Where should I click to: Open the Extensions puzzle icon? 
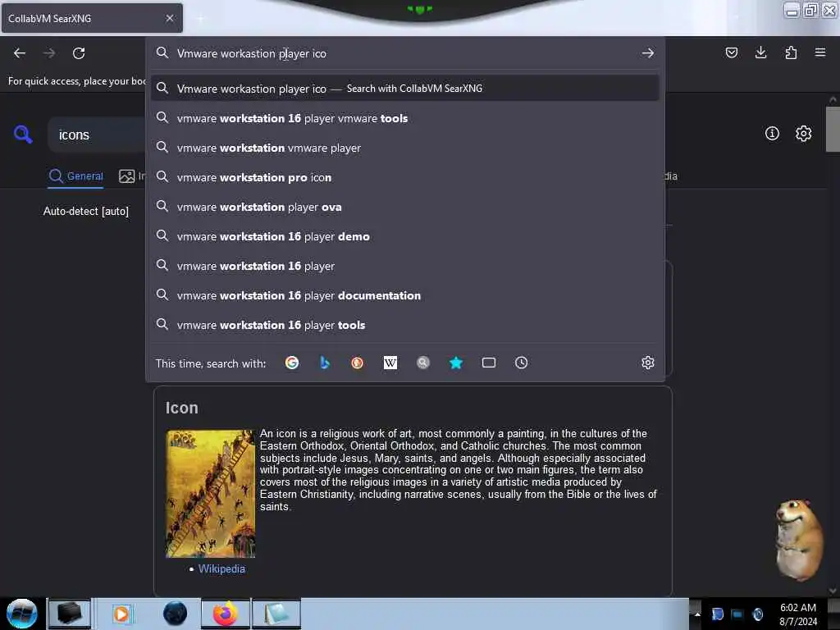tap(791, 52)
